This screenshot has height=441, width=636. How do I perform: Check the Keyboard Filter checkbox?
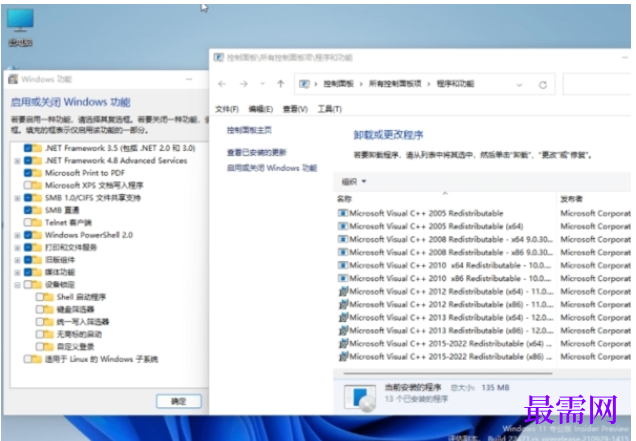tap(40, 310)
